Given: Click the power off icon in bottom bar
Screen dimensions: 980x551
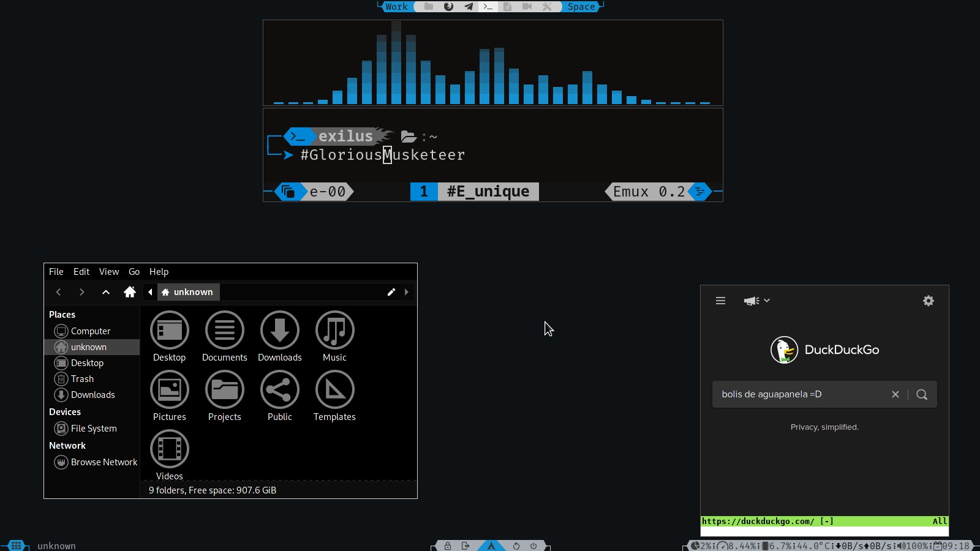Looking at the screenshot, I should pyautogui.click(x=533, y=546).
